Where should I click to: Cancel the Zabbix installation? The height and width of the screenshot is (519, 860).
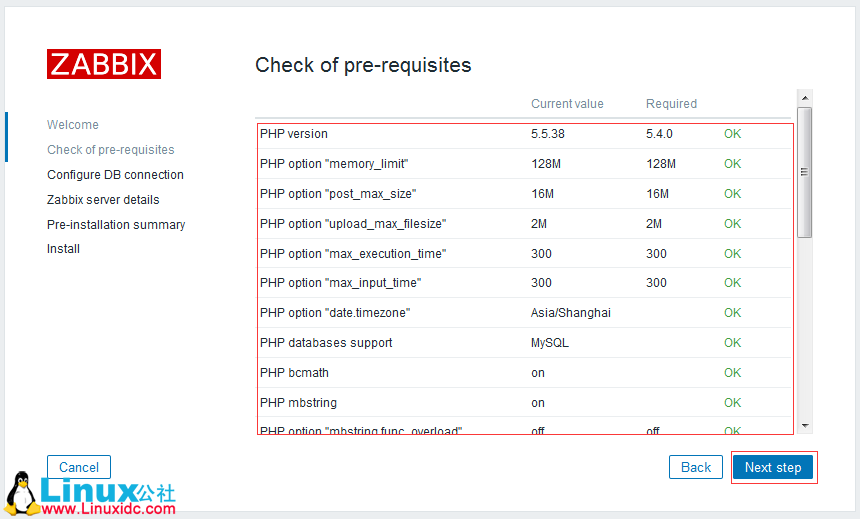coord(79,467)
